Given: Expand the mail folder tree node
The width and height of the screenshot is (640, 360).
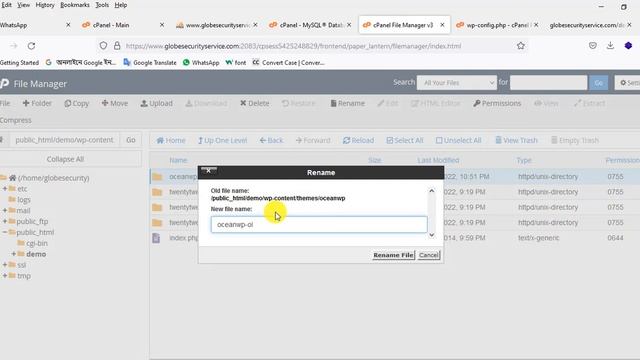Looking at the screenshot, I should [5, 210].
